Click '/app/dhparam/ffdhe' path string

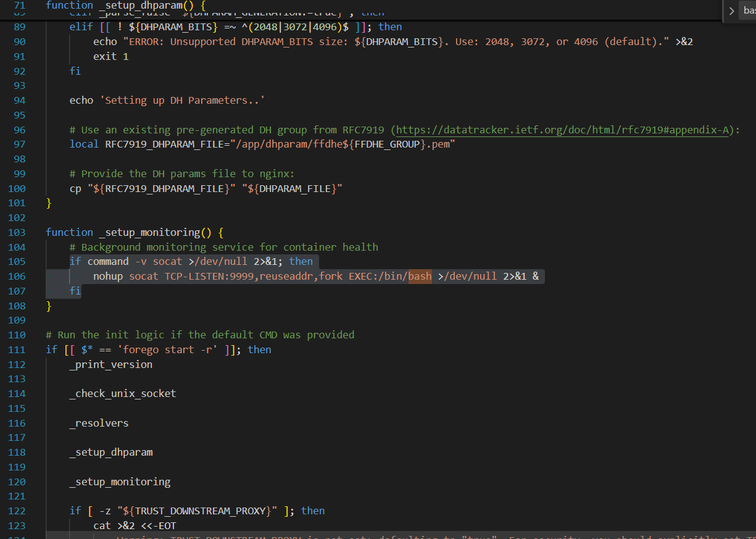click(289, 144)
